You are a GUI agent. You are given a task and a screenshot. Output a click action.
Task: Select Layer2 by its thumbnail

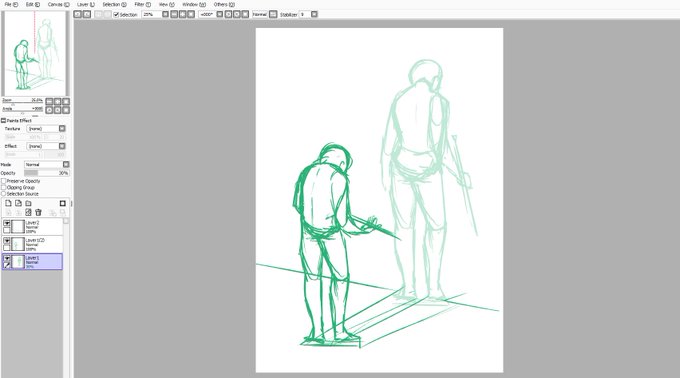pos(18,227)
